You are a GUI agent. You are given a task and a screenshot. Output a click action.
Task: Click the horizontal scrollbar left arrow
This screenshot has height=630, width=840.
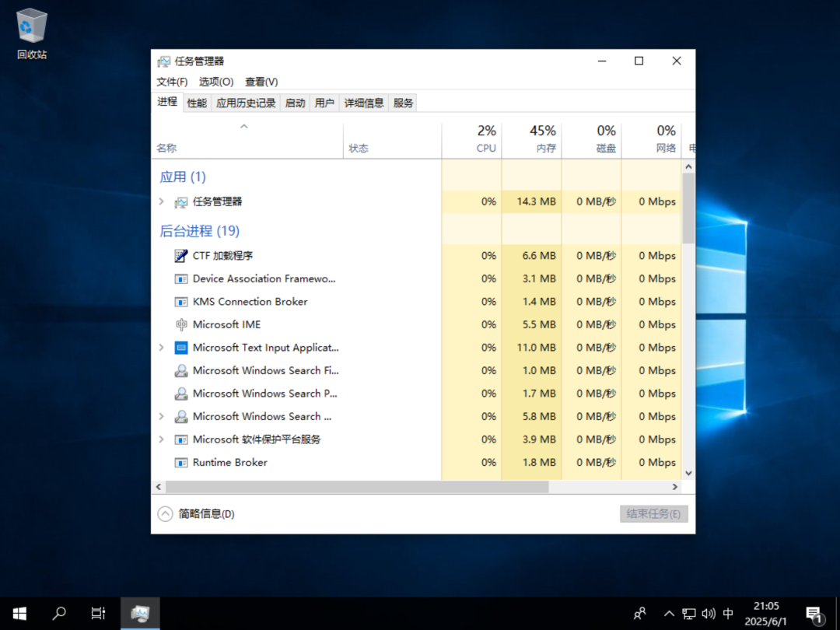point(159,486)
